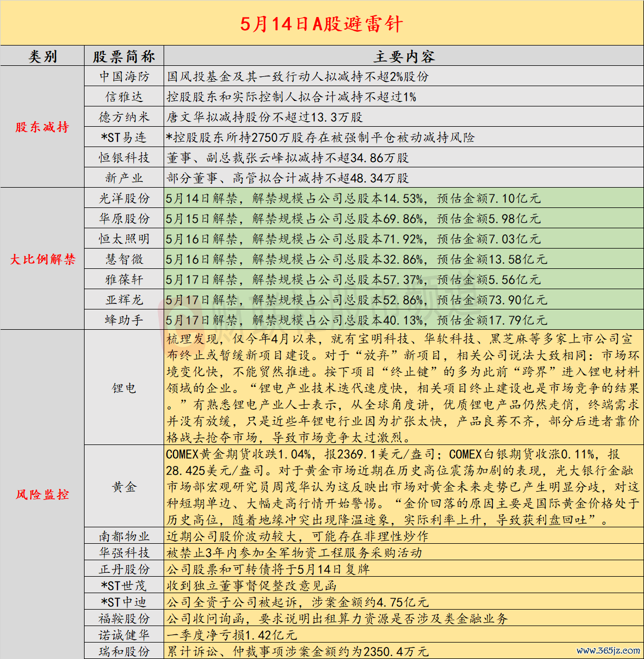Select the 股票简称 column header
Image resolution: width=644 pixels, height=659 pixels.
coord(124,57)
